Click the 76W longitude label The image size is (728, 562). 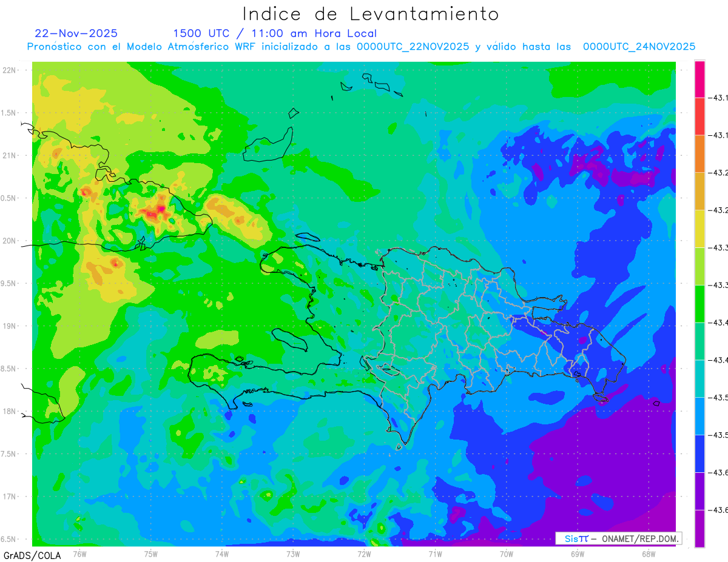pyautogui.click(x=79, y=554)
